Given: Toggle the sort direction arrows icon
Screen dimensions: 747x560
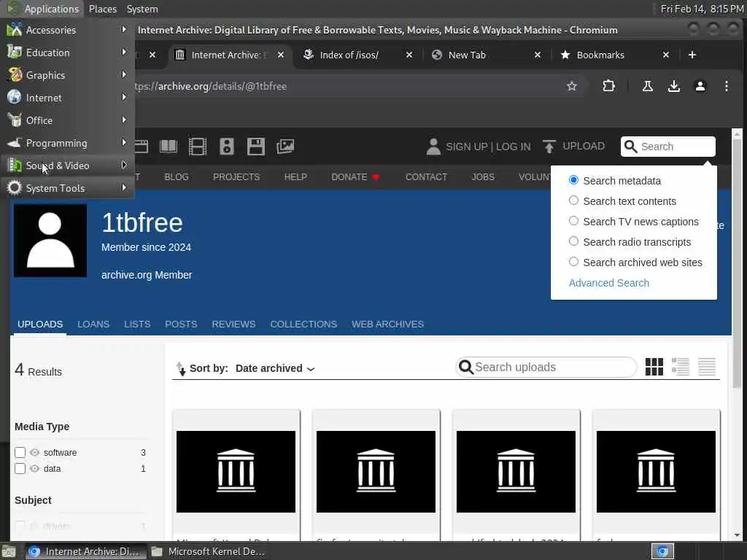Looking at the screenshot, I should (181, 368).
